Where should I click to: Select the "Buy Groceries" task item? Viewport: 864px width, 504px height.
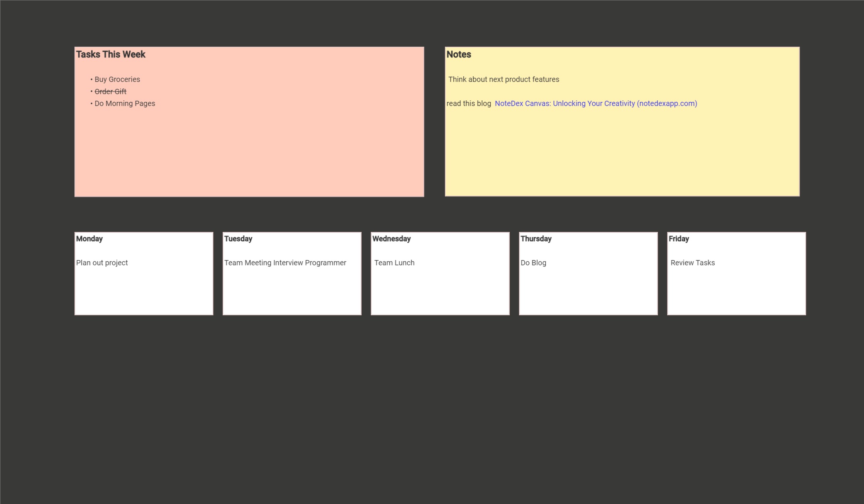[117, 79]
